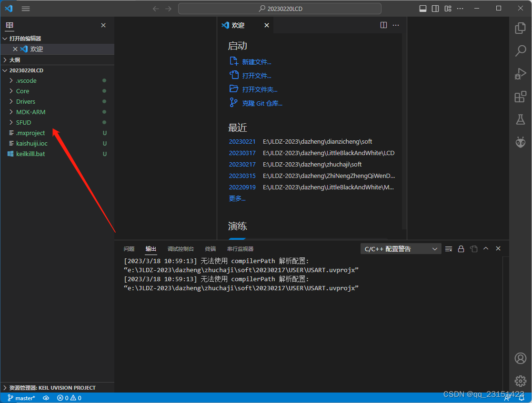
Task: Click the 打开文件... link
Action: point(257,76)
